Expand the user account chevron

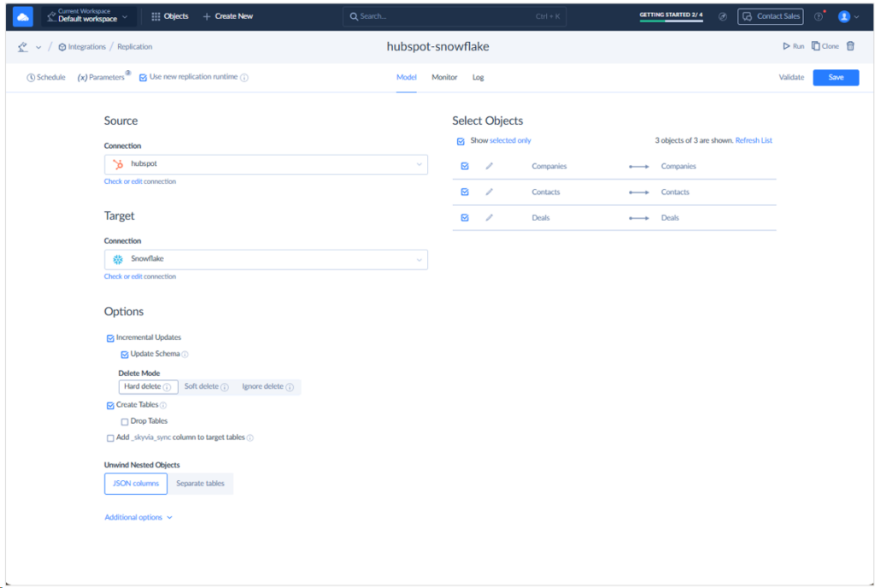click(x=856, y=17)
